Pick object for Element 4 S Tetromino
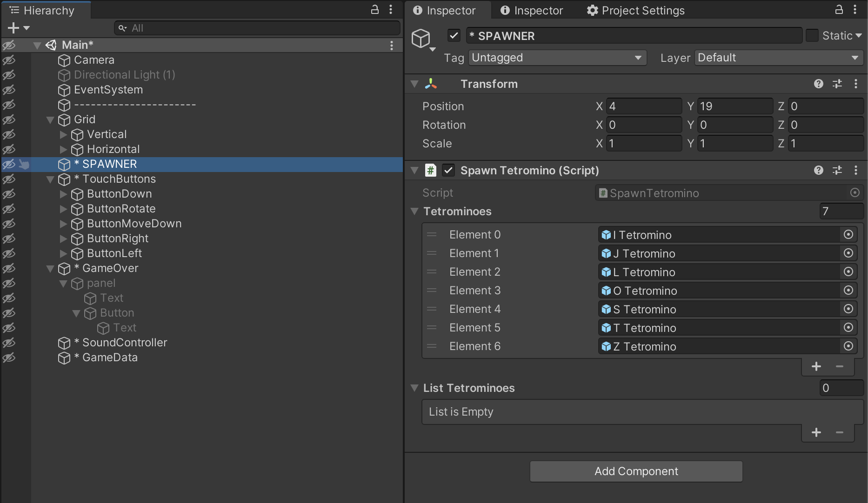This screenshot has height=503, width=868. tap(848, 309)
